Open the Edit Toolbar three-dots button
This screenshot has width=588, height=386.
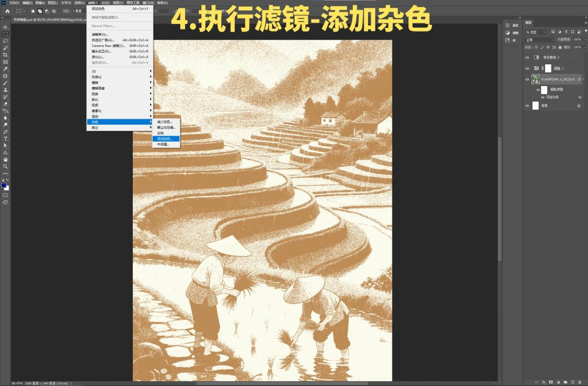click(5, 174)
